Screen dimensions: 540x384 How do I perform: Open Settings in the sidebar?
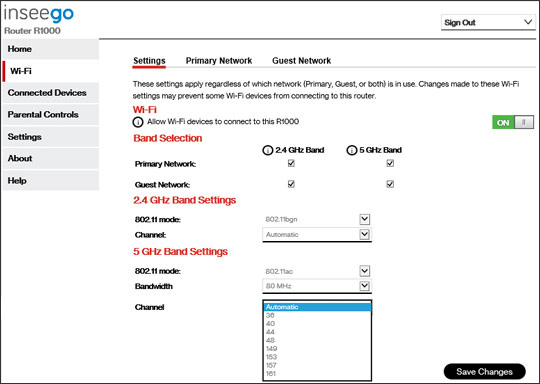pyautogui.click(x=51, y=137)
